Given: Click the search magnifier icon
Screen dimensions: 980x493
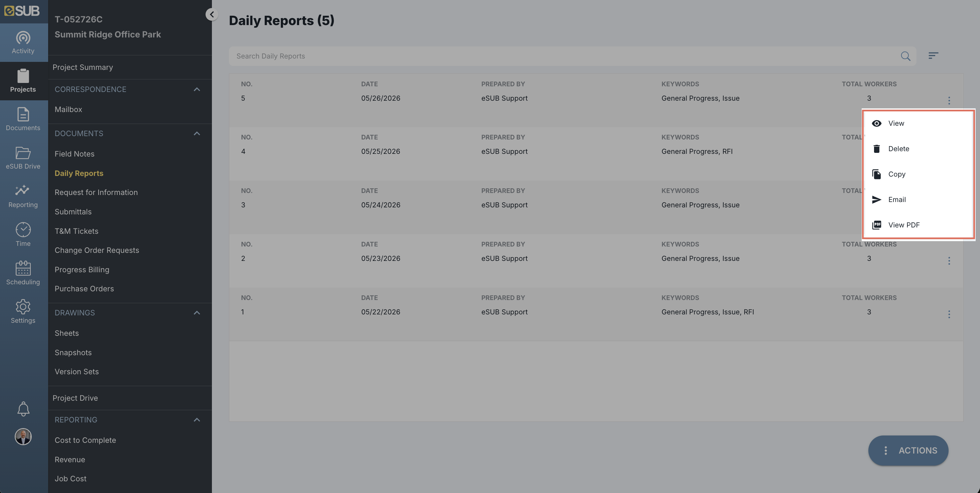Looking at the screenshot, I should 905,56.
